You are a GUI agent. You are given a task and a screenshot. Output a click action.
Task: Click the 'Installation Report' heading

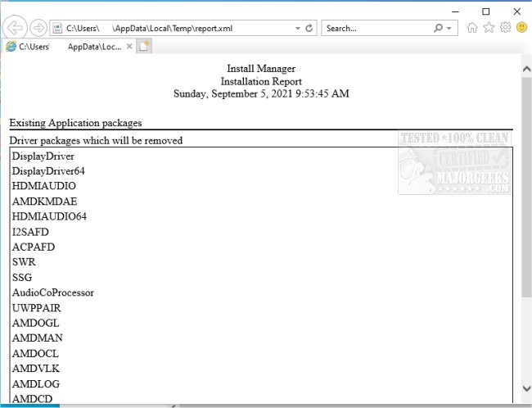click(261, 82)
